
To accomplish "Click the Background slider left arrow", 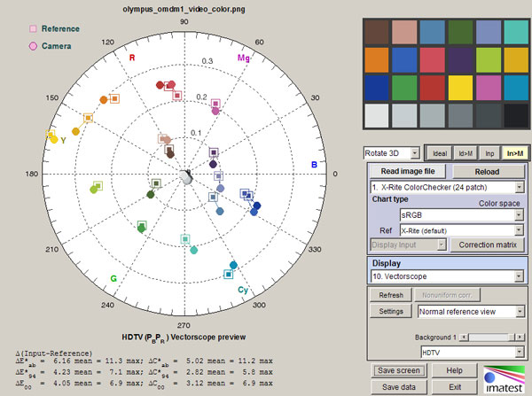I will point(464,338).
